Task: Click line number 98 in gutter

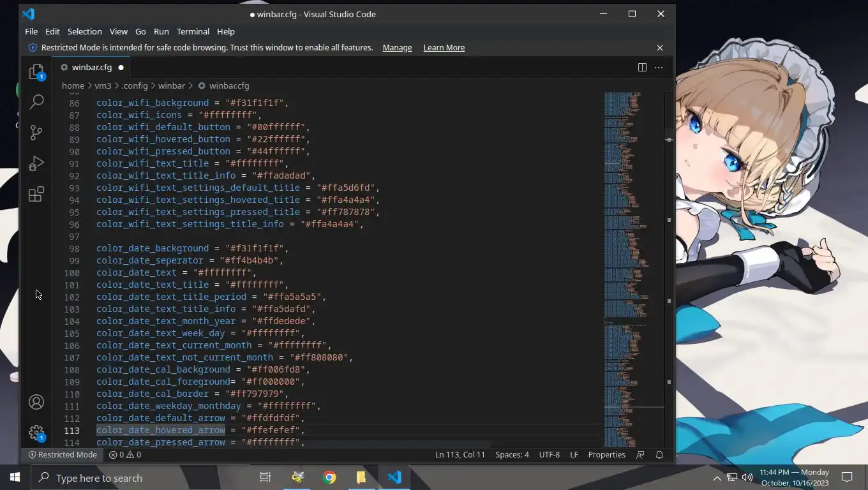Action: [x=74, y=248]
